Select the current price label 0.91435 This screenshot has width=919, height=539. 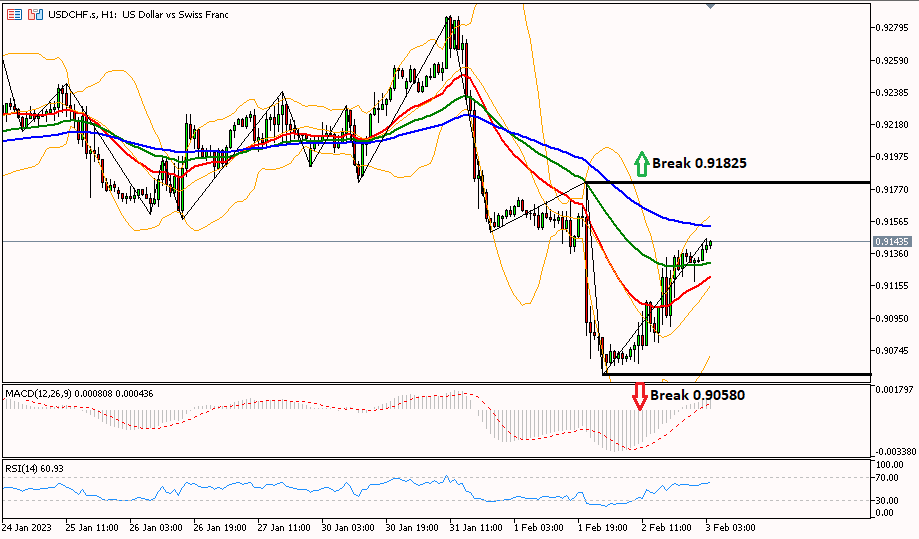click(891, 241)
